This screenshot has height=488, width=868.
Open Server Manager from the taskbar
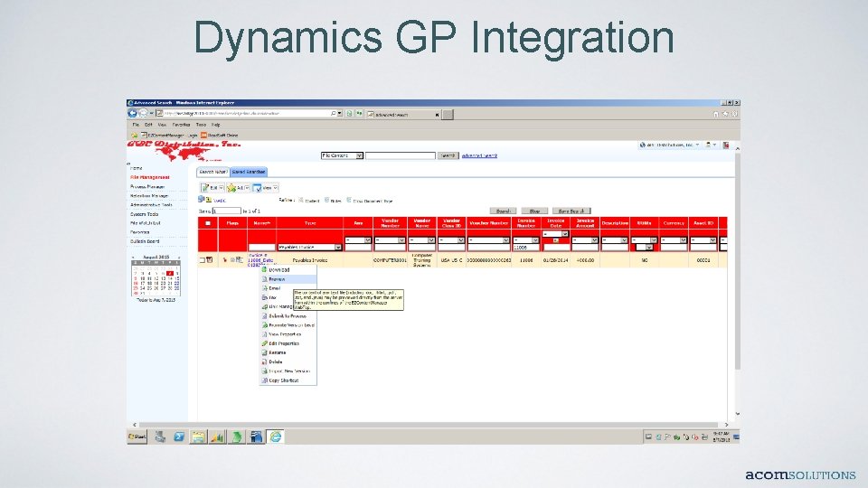(x=160, y=437)
